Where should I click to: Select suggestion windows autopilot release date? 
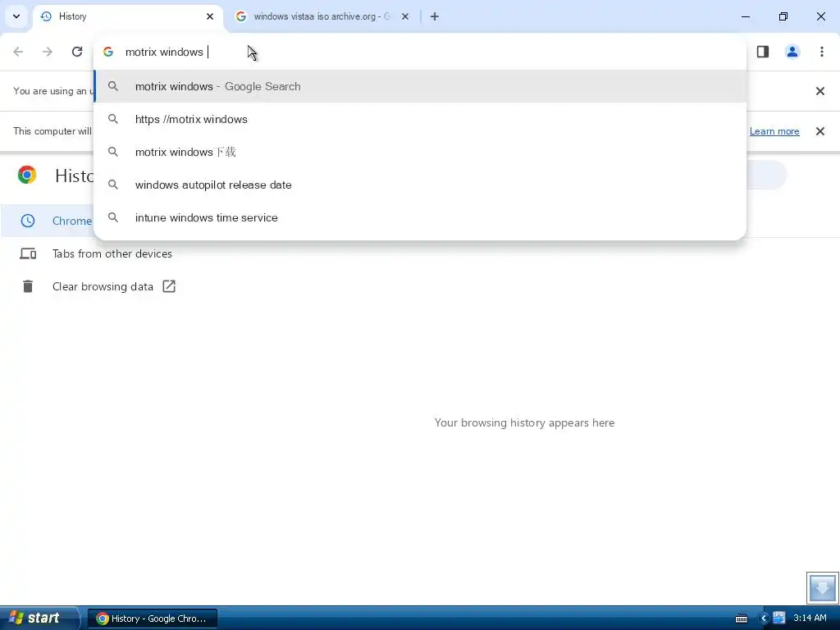(x=420, y=185)
